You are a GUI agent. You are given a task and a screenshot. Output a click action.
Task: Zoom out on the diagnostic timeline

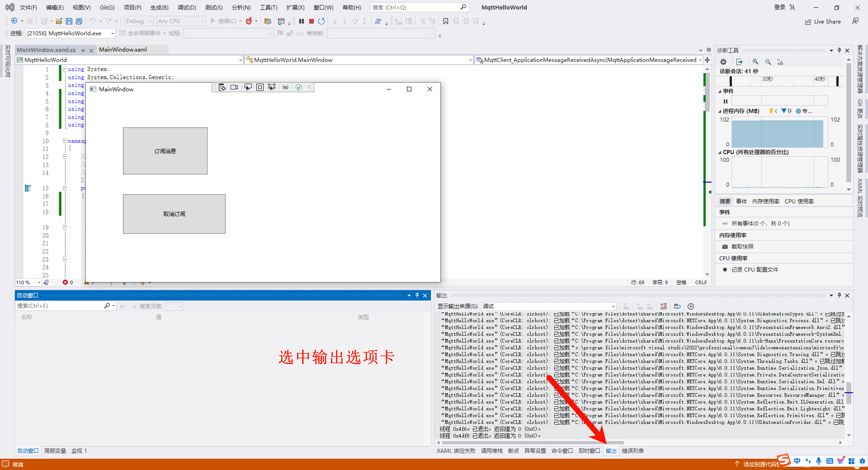click(768, 61)
